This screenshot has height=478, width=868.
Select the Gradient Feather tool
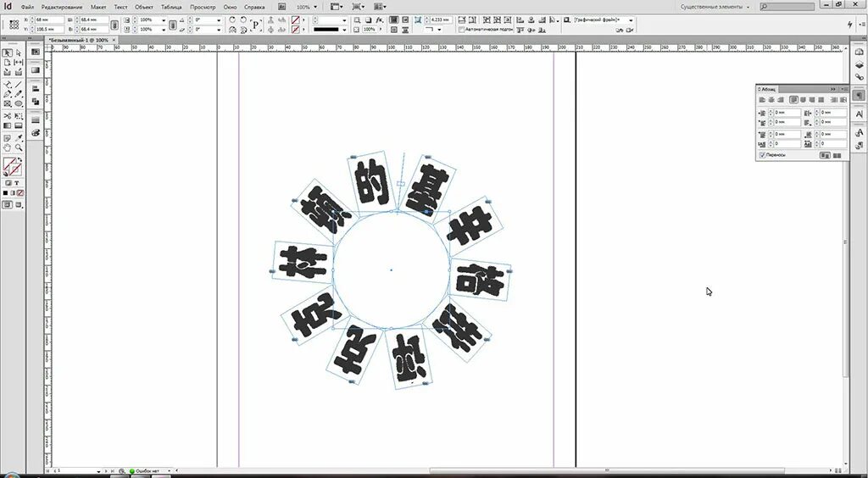19,126
